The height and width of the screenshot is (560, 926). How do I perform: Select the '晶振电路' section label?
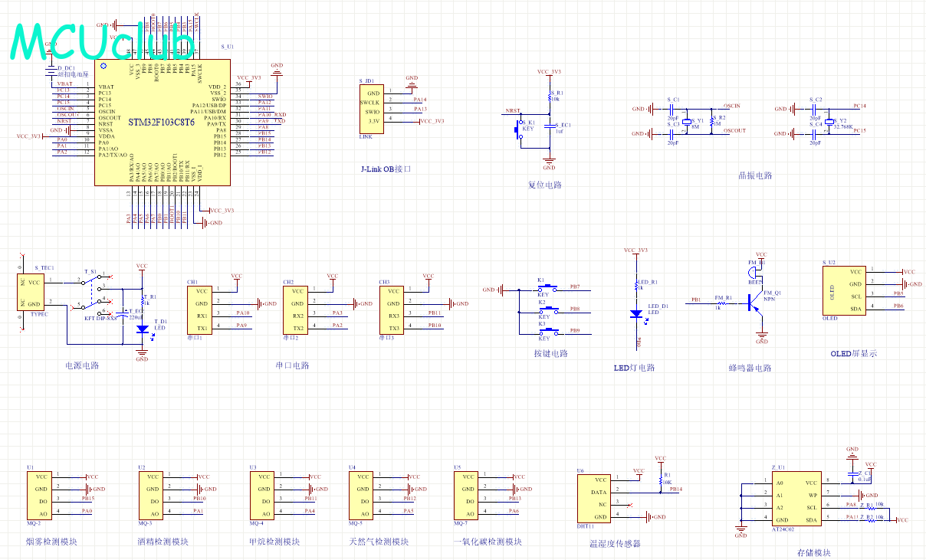(x=754, y=175)
